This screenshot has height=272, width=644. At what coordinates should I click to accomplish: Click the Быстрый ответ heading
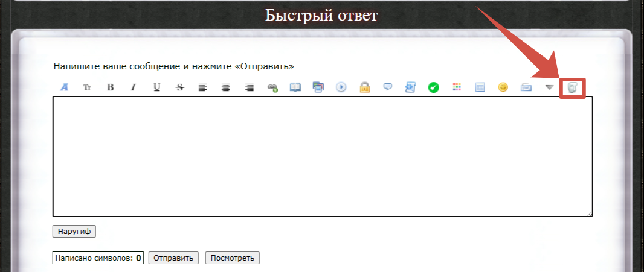[321, 16]
